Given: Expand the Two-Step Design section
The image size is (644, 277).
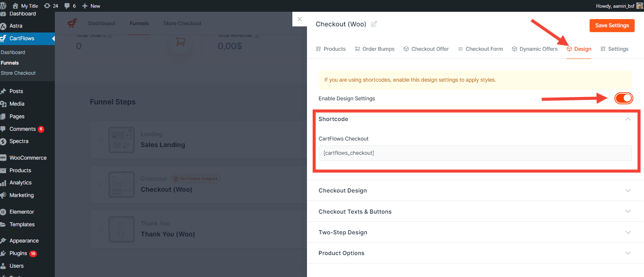Looking at the screenshot, I should click(628, 232).
